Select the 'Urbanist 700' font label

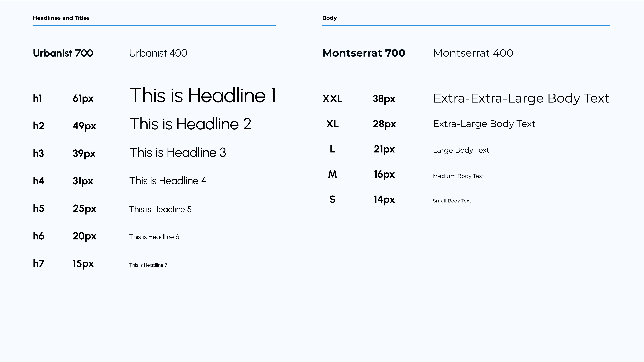63,53
